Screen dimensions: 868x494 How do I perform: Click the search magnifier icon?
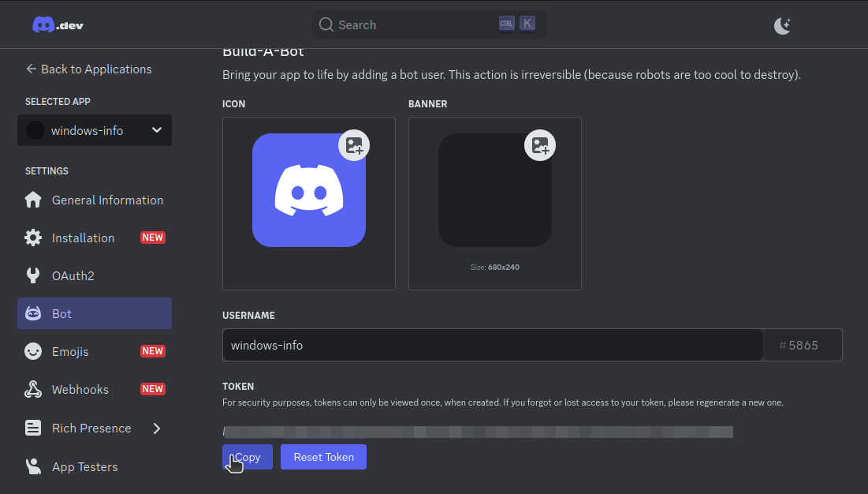point(326,25)
